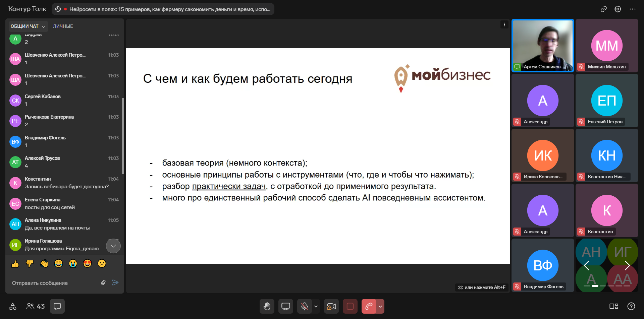Click the raise hand icon
The height and width of the screenshot is (319, 644).
[x=267, y=306]
